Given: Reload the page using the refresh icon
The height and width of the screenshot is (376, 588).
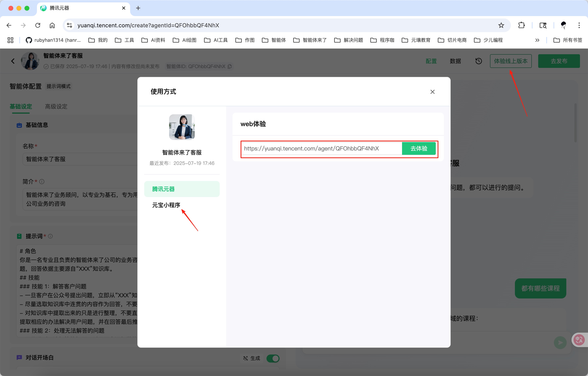Looking at the screenshot, I should pyautogui.click(x=37, y=25).
